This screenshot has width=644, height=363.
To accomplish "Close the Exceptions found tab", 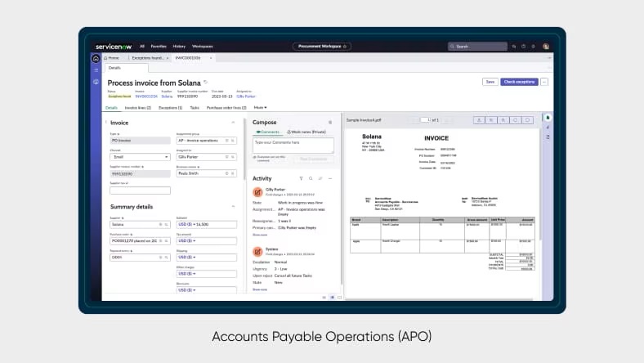I will [x=168, y=58].
